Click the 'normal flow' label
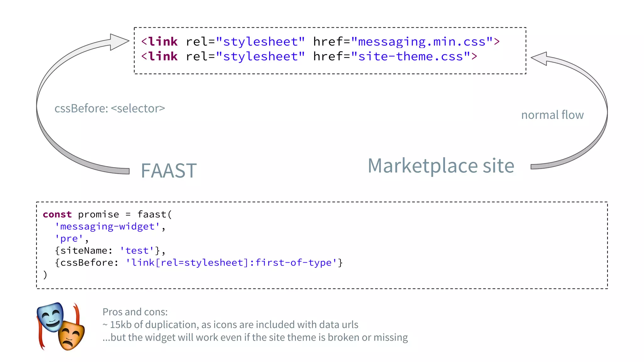Screen dimensions: 644x362 coord(552,115)
